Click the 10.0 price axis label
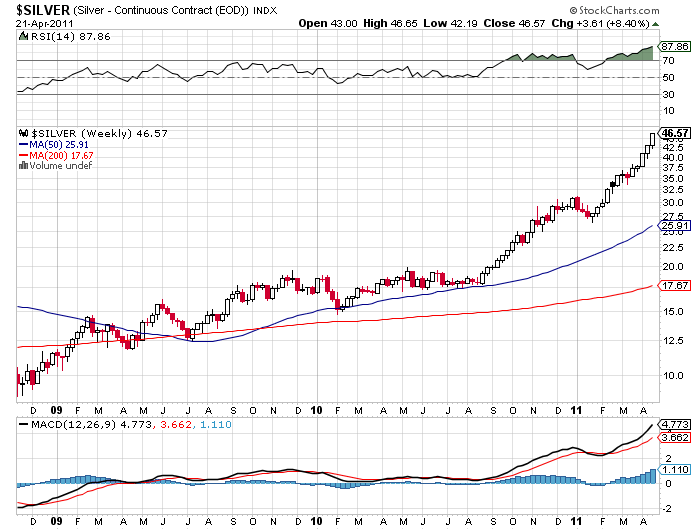Viewport: 700px width, 530px height. (673, 376)
